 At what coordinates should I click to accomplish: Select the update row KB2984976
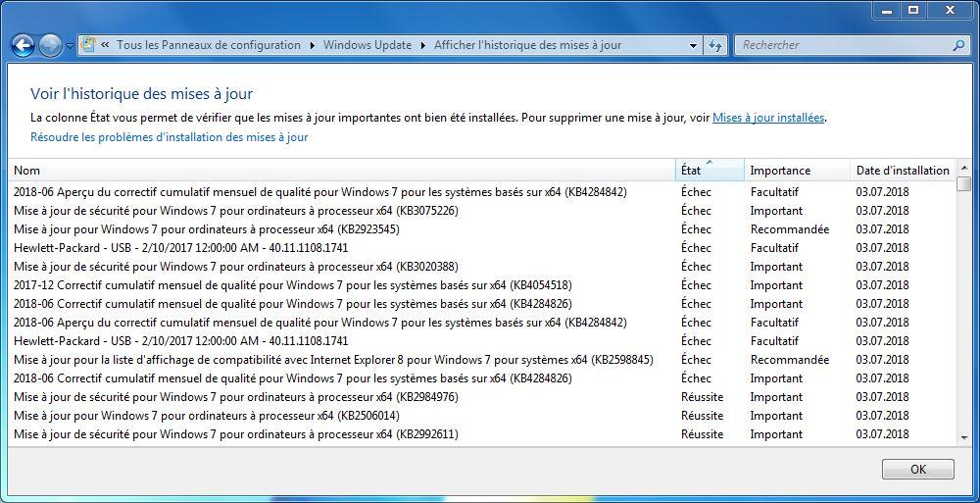pyautogui.click(x=481, y=397)
